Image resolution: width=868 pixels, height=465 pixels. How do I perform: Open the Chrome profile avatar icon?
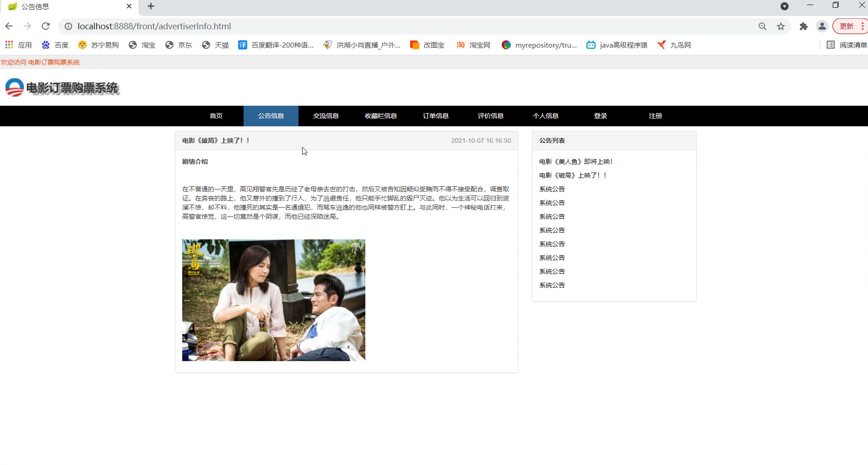[x=822, y=27]
